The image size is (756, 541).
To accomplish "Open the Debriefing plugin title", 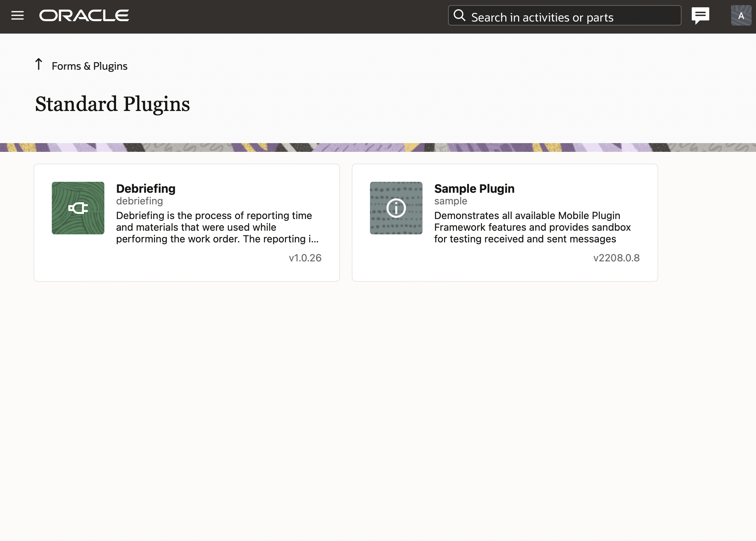I will (x=146, y=189).
